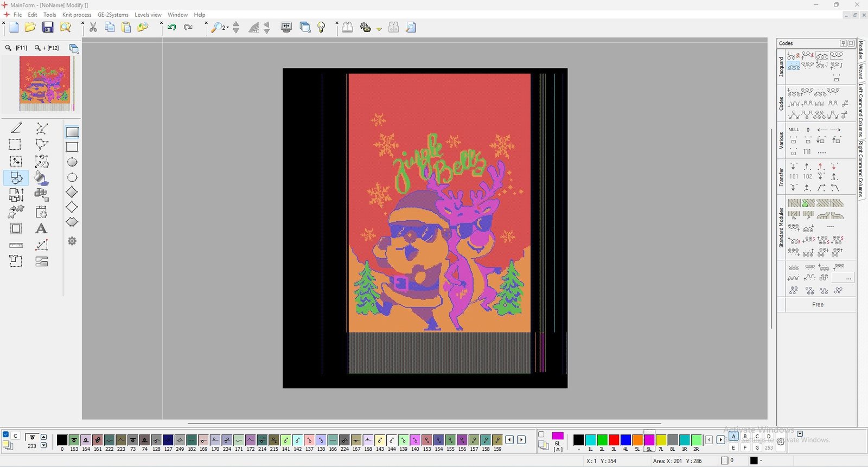The image size is (868, 467).
Task: Click the light bulb toolbar icon
Action: click(321, 28)
